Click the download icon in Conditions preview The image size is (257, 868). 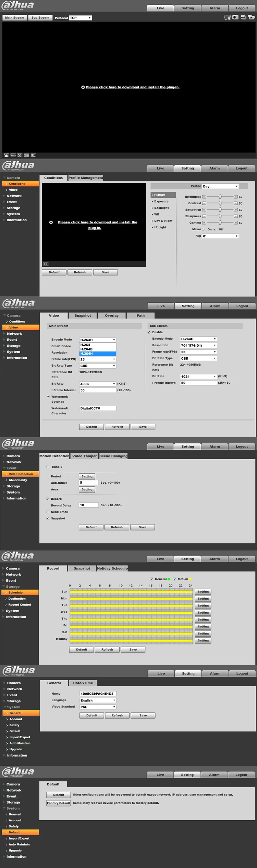[x=51, y=222]
